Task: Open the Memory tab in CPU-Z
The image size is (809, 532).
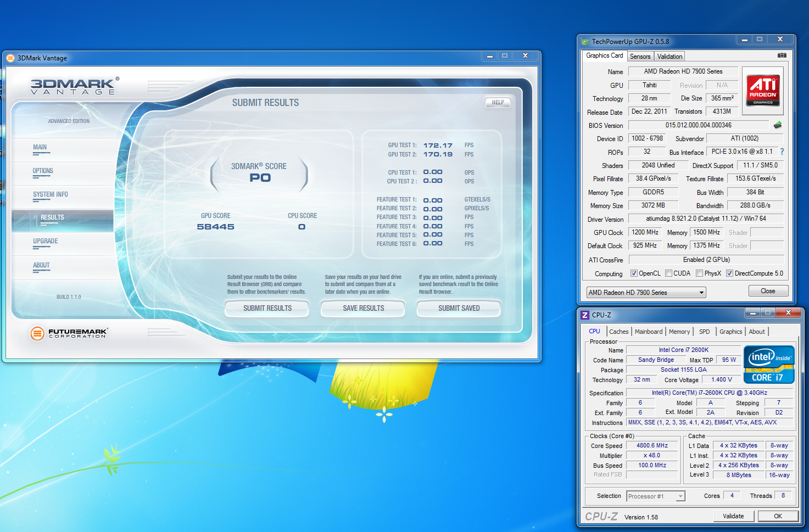Action: tap(679, 332)
